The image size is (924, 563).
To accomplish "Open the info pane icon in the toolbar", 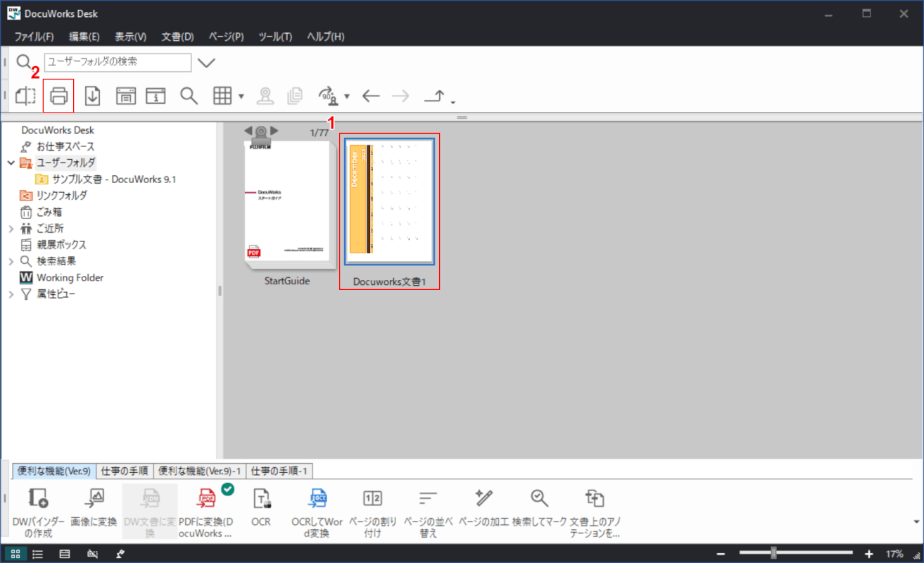I will tap(156, 96).
